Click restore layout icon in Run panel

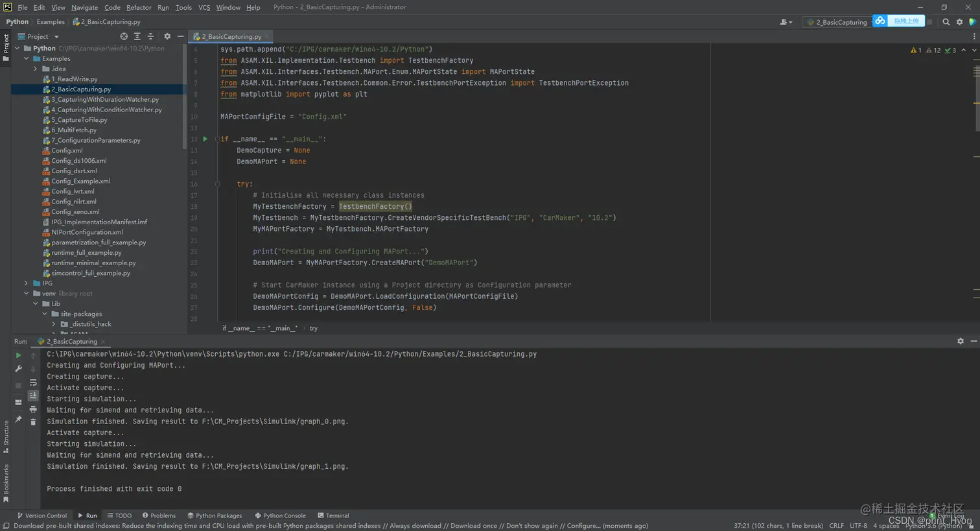pos(18,402)
